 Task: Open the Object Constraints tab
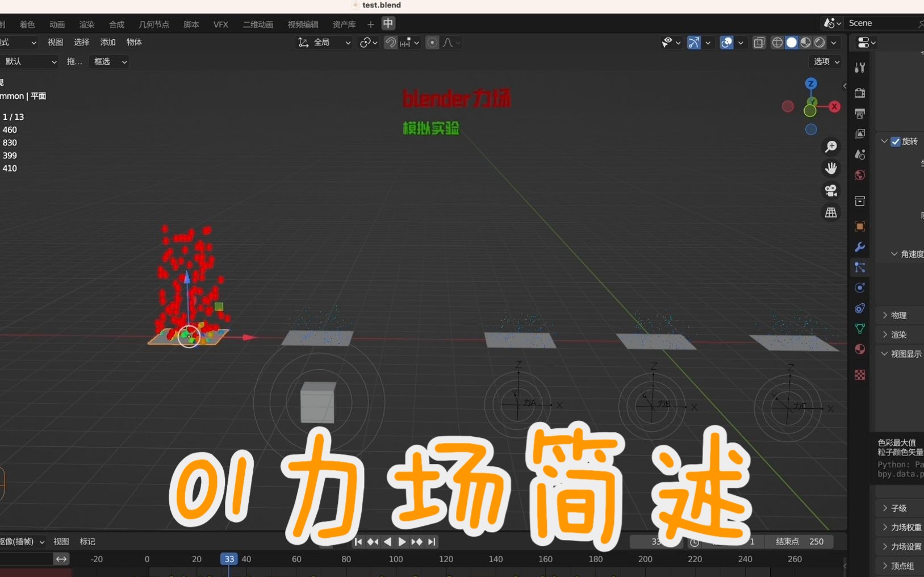click(860, 308)
